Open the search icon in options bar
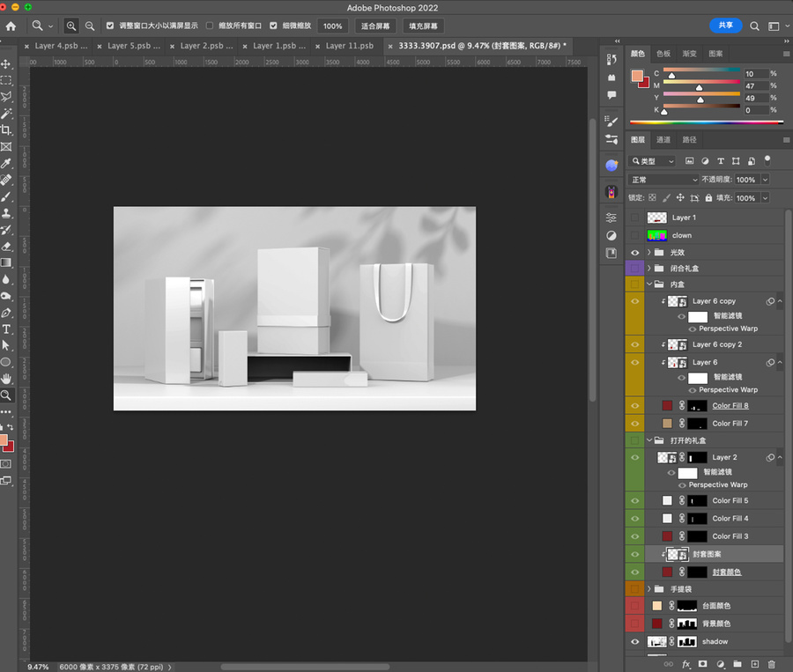 coord(754,26)
